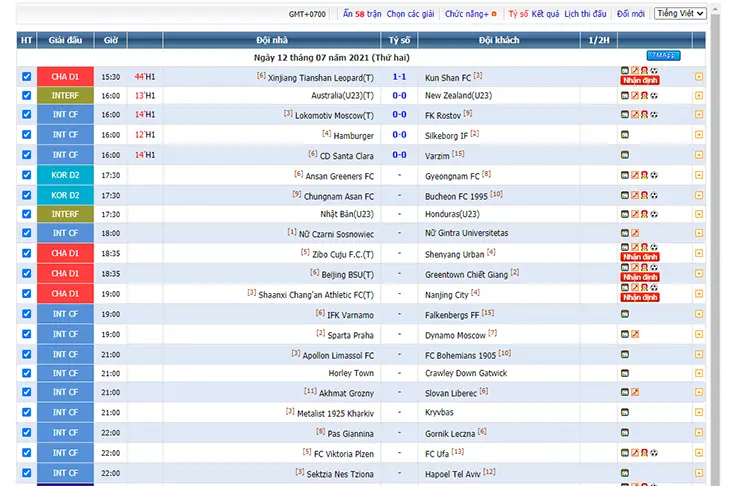Open analysis icon for Pas Giannina vs Gornik Leczna

tap(625, 432)
